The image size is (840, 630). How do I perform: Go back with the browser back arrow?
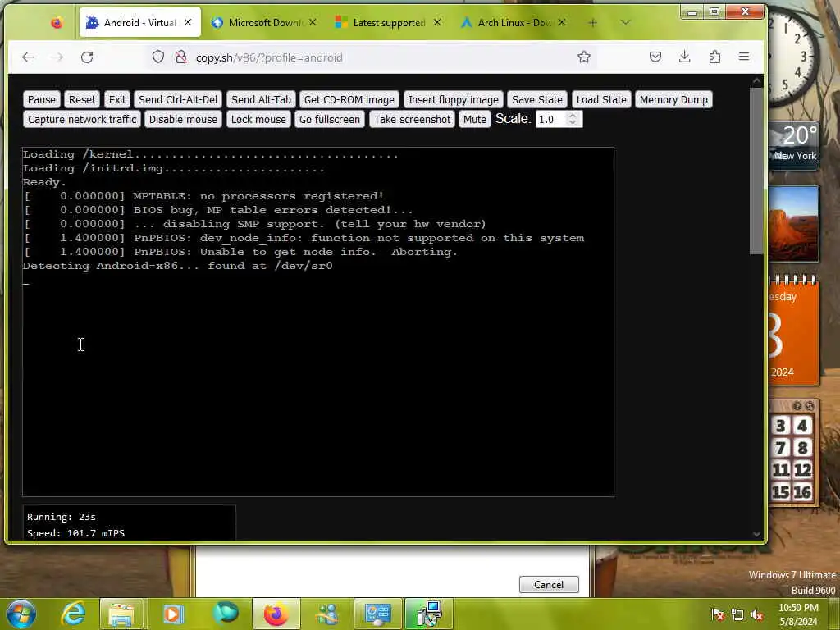28,57
